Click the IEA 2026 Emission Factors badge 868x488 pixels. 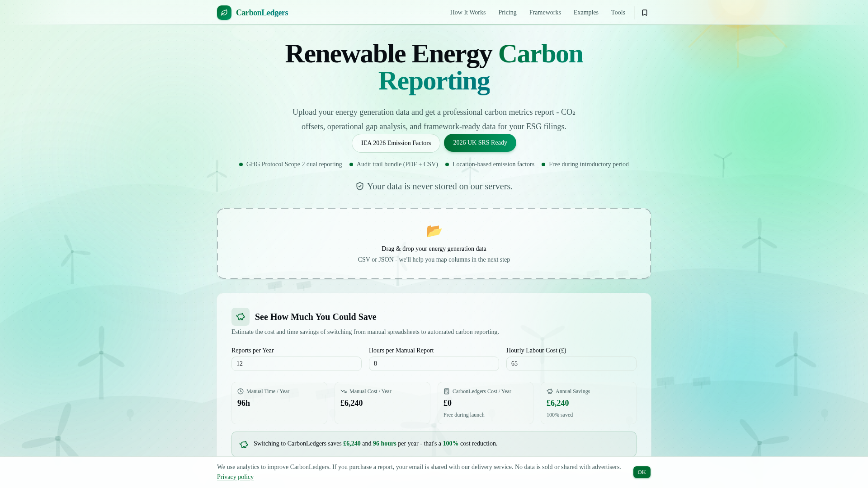point(396,143)
